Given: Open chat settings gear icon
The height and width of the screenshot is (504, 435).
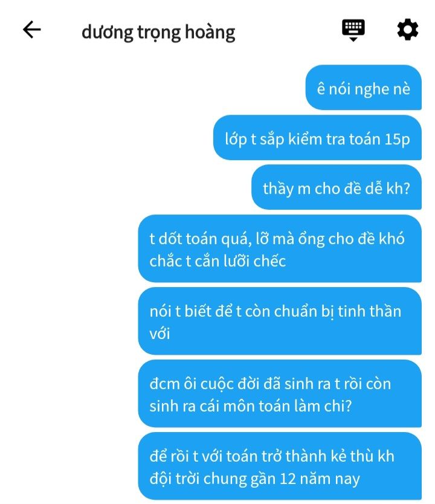Looking at the screenshot, I should click(407, 30).
